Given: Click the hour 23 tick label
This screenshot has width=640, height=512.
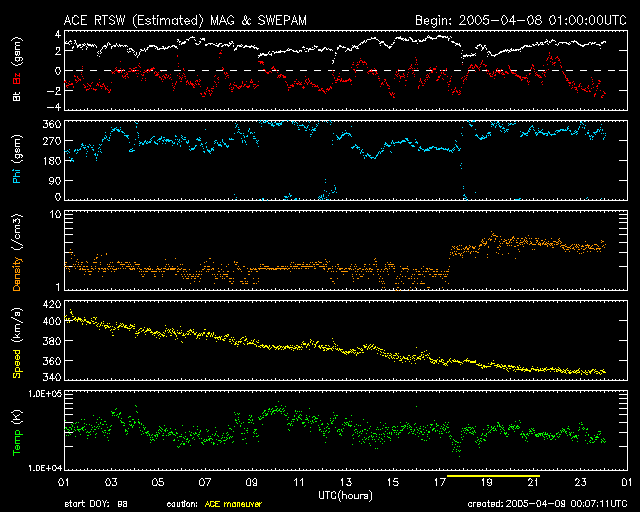Looking at the screenshot, I should pyautogui.click(x=581, y=483).
